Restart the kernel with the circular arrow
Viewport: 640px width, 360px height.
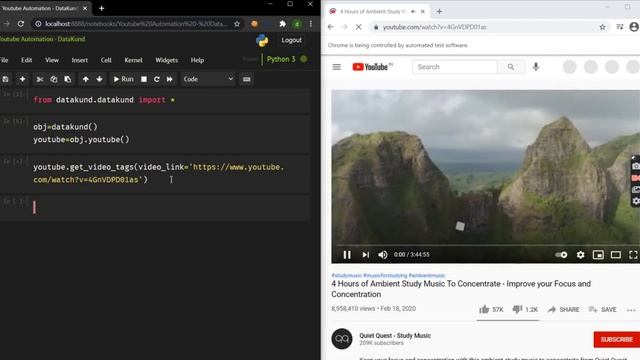pyautogui.click(x=156, y=79)
